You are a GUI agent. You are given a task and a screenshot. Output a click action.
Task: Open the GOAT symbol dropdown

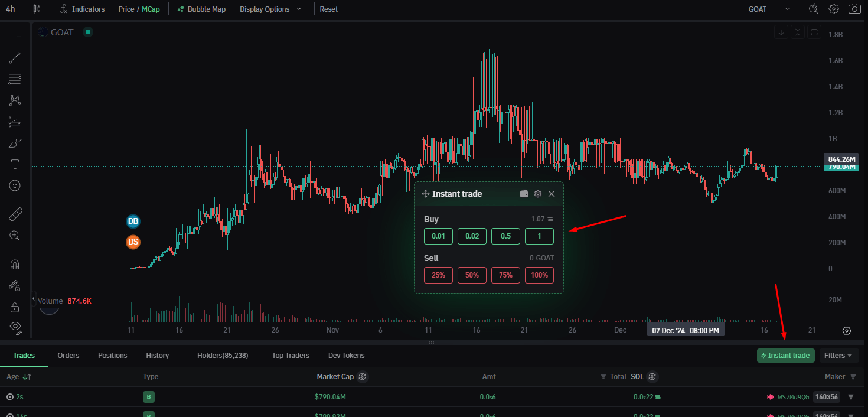point(769,9)
